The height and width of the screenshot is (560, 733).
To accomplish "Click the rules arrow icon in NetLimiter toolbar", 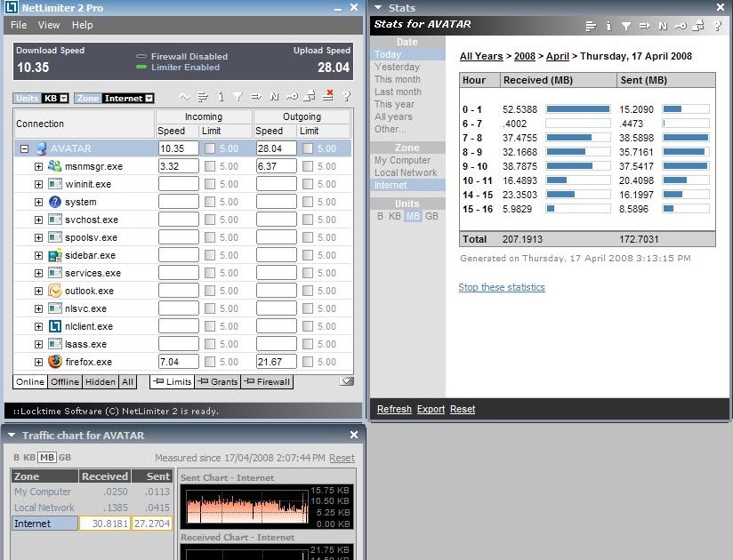I will [256, 97].
